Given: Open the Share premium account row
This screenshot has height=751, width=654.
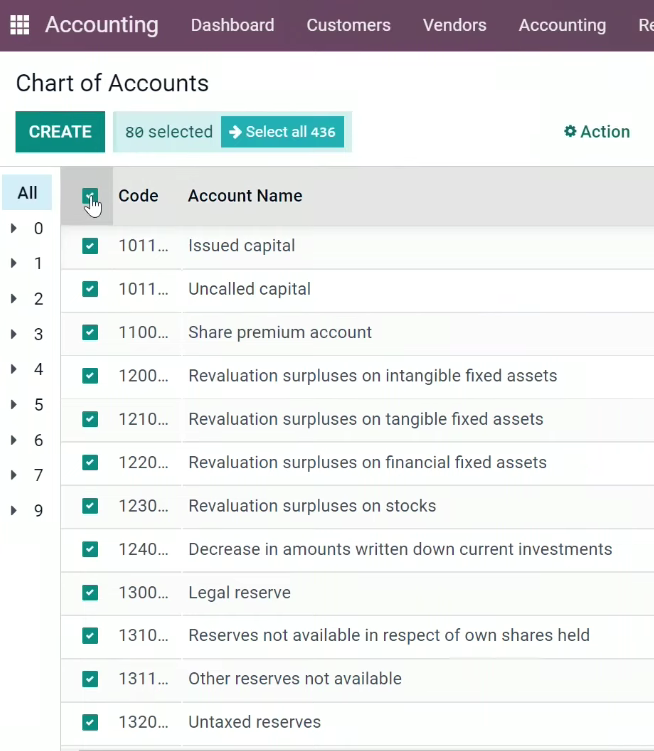Looking at the screenshot, I should pos(357,332).
